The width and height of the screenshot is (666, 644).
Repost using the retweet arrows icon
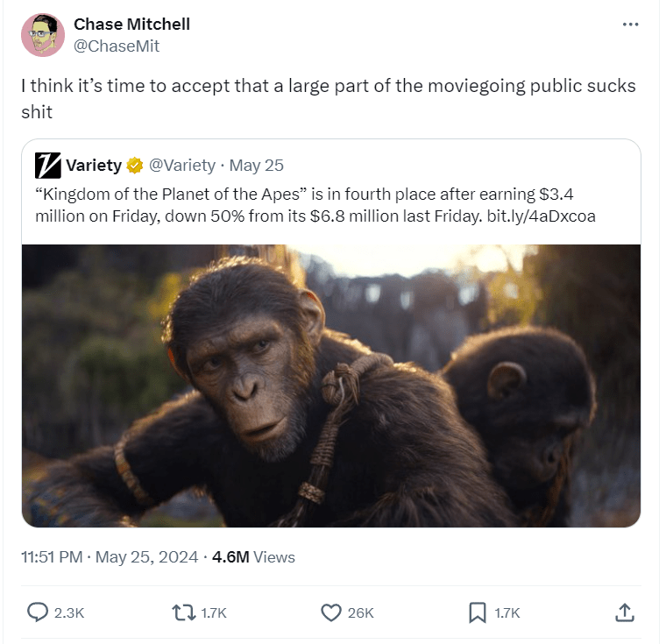point(185,612)
